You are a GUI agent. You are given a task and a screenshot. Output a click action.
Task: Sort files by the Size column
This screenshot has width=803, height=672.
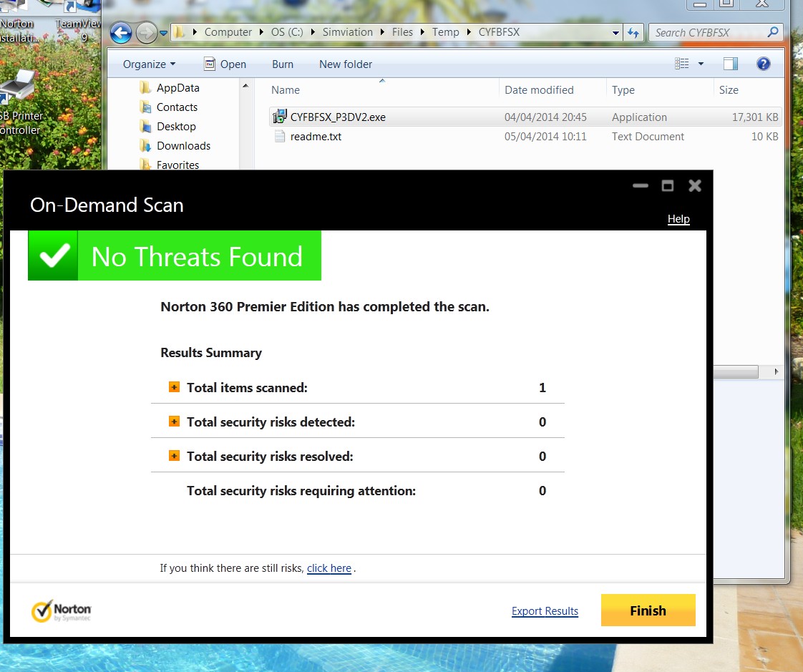(x=729, y=90)
